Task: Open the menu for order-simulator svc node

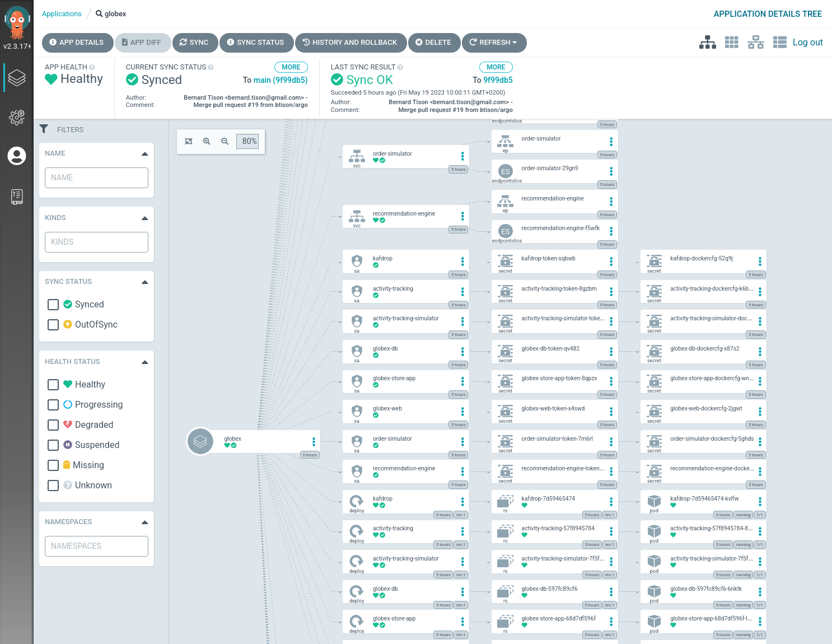Action: click(462, 156)
